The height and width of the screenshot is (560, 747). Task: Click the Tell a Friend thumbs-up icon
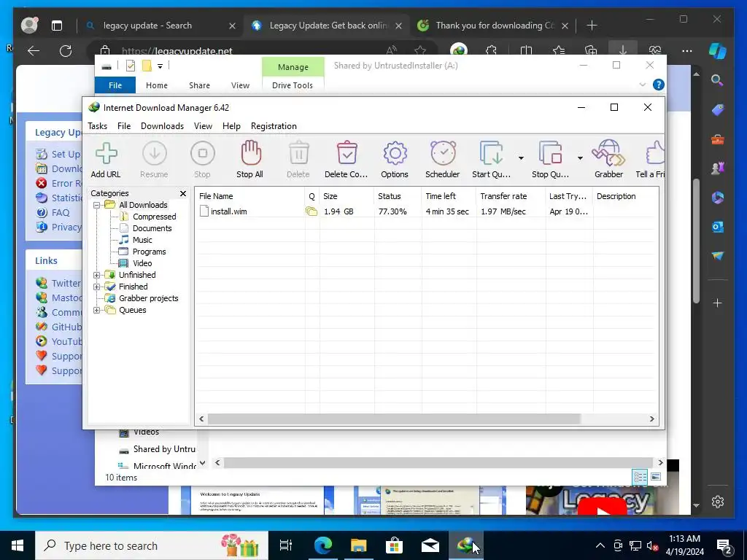(x=655, y=153)
